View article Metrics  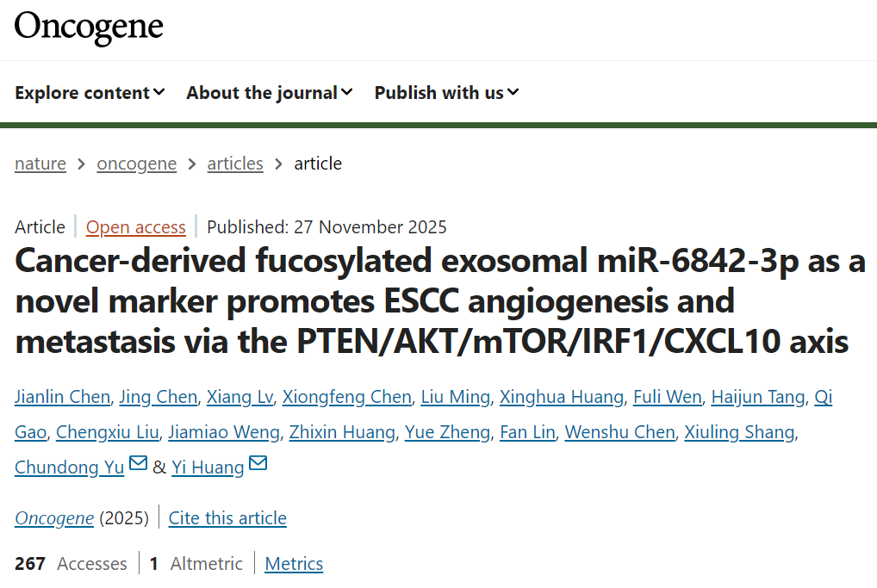294,564
